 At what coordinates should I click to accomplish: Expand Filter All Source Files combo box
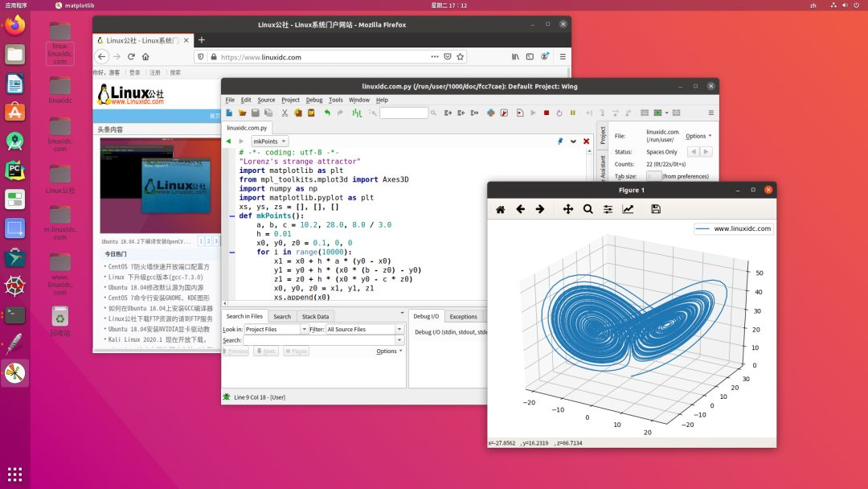coord(399,330)
